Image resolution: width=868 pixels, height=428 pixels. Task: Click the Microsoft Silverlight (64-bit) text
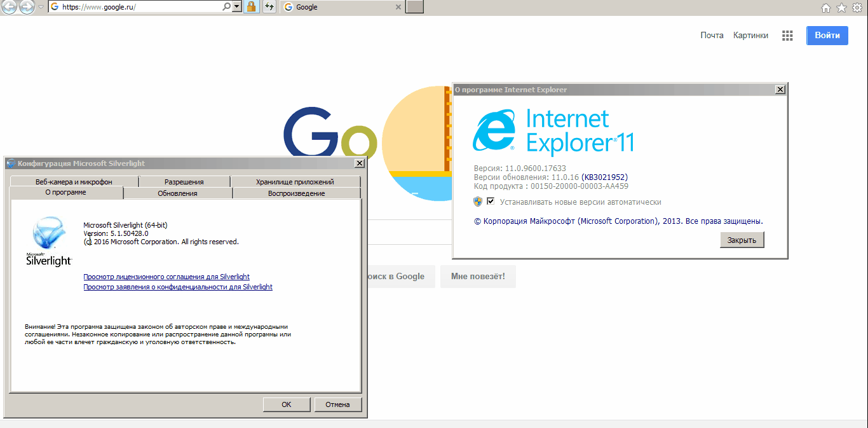pos(126,225)
